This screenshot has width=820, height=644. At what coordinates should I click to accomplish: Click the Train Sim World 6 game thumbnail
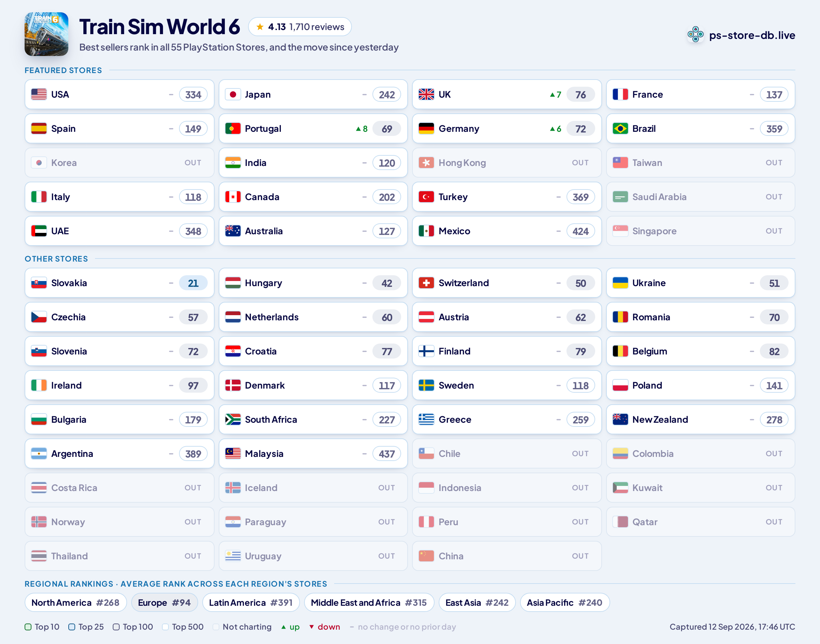tap(46, 34)
